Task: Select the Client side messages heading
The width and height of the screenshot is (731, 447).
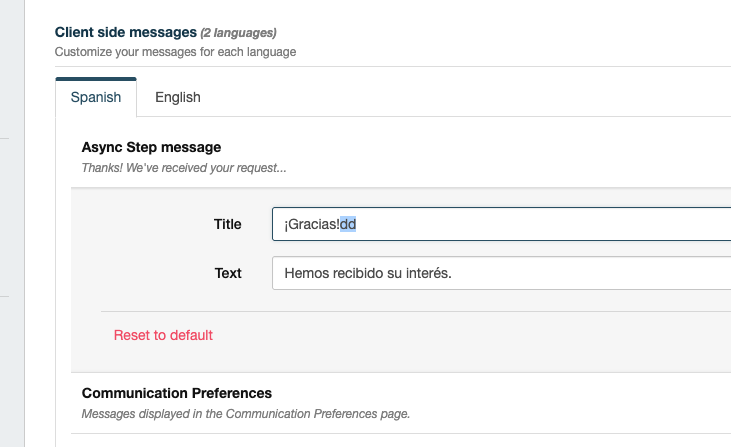Action: 125,32
